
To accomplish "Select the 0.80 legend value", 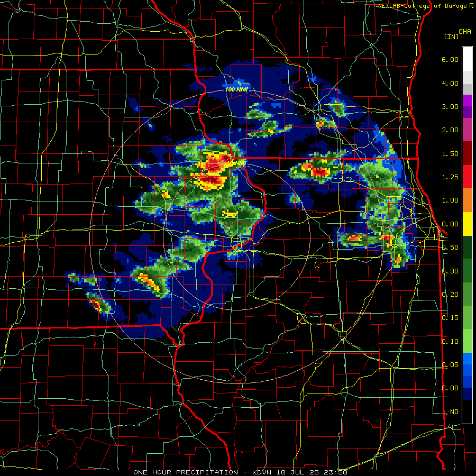I will coord(450,224).
